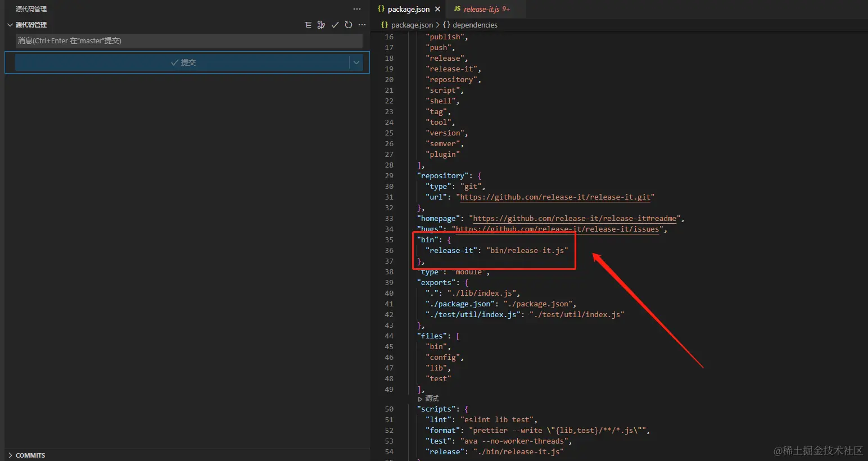Expand the COMMITS section
The image size is (868, 461).
coord(10,455)
